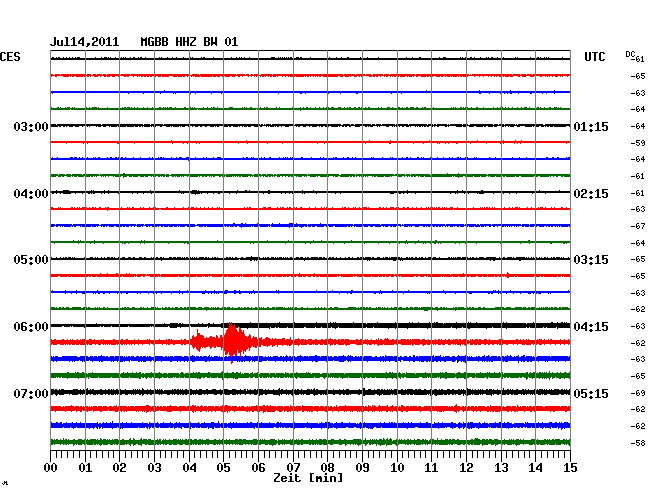Select the 06:00 local time label
This screenshot has width=650, height=494.
click(x=31, y=327)
